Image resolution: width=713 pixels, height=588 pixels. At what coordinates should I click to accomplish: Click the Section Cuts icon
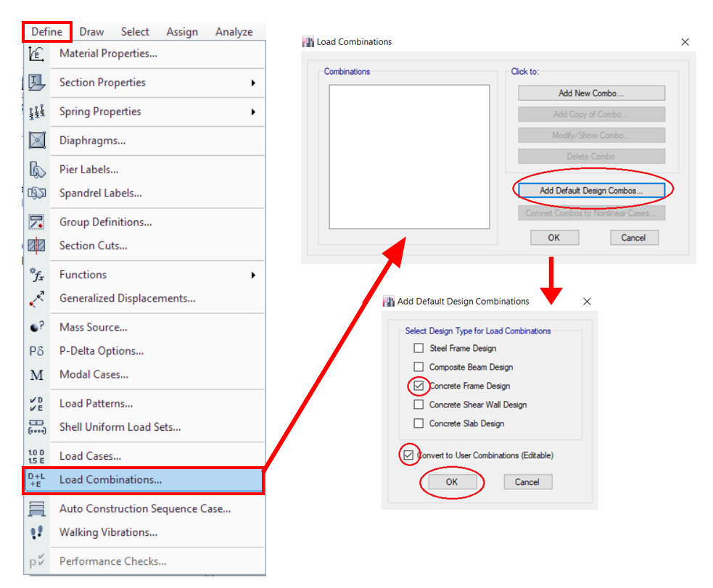click(37, 246)
